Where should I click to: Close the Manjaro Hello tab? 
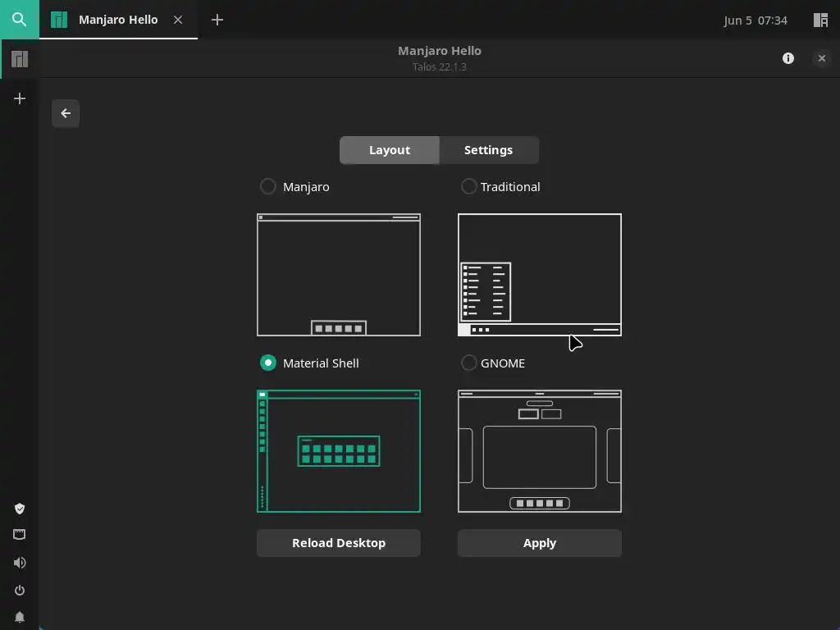click(178, 20)
